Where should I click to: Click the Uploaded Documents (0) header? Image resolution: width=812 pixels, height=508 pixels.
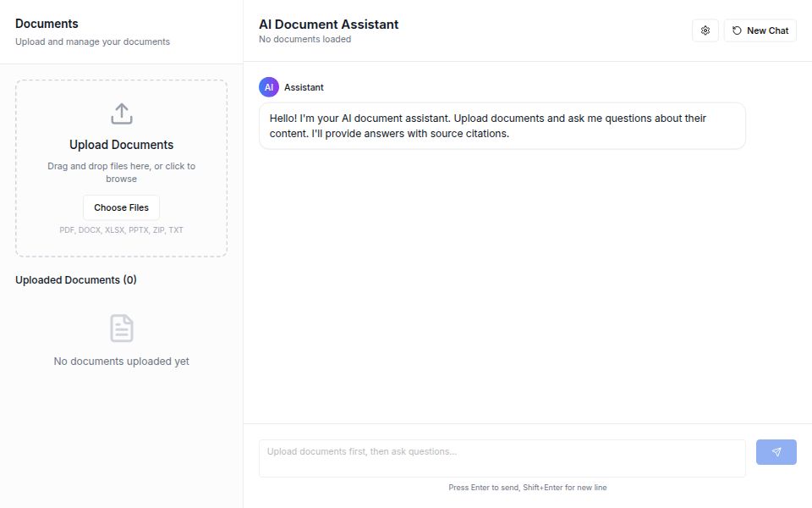tap(75, 279)
